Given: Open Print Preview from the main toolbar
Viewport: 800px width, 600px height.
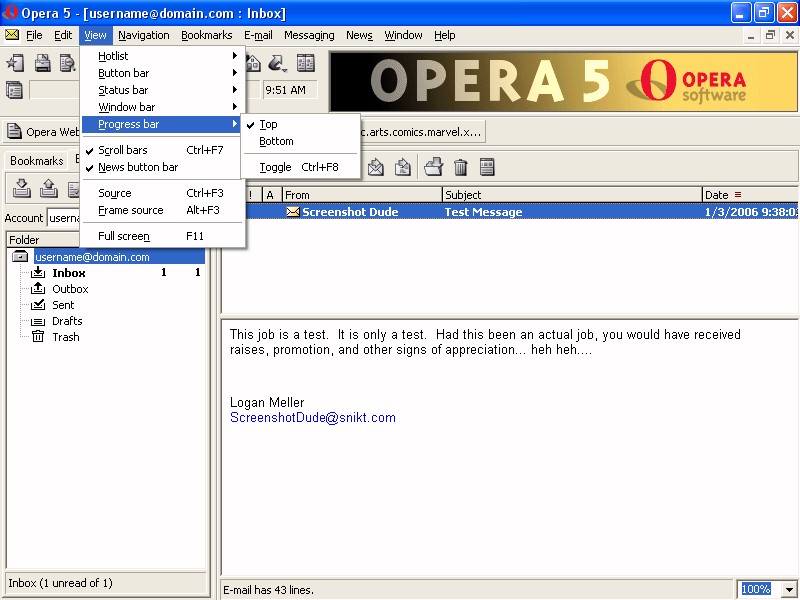Looking at the screenshot, I should (68, 63).
